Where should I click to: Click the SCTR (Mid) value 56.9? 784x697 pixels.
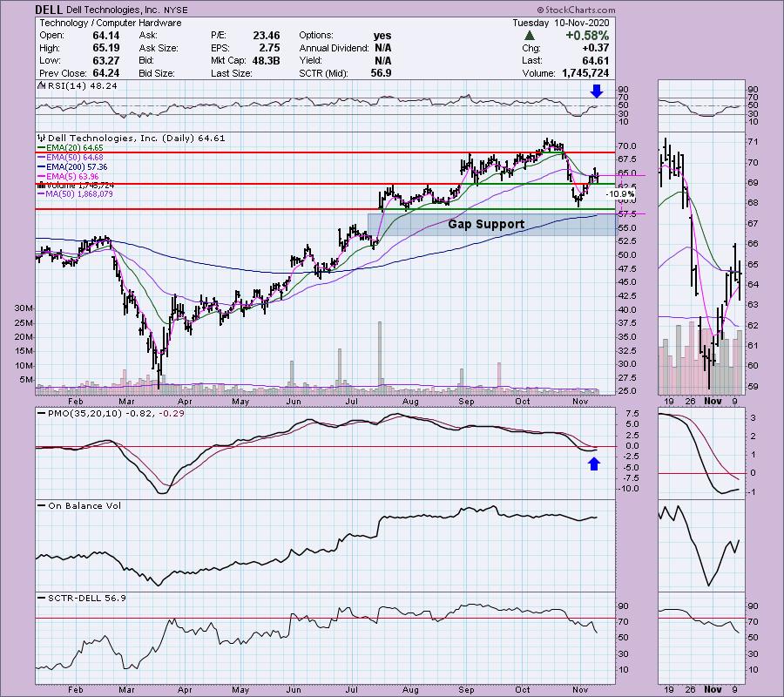[381, 73]
